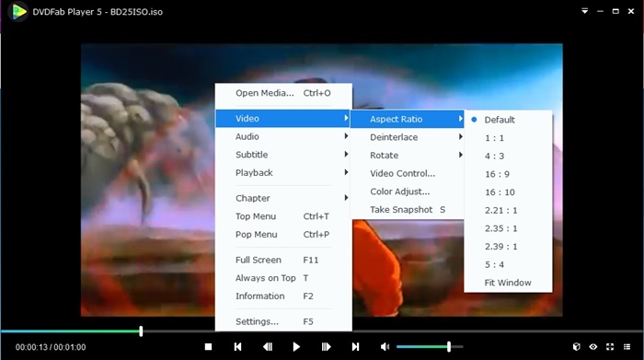Image resolution: width=644 pixels, height=360 pixels.
Task: Select the 16 : 9 aspect ratio
Action: pyautogui.click(x=508, y=174)
